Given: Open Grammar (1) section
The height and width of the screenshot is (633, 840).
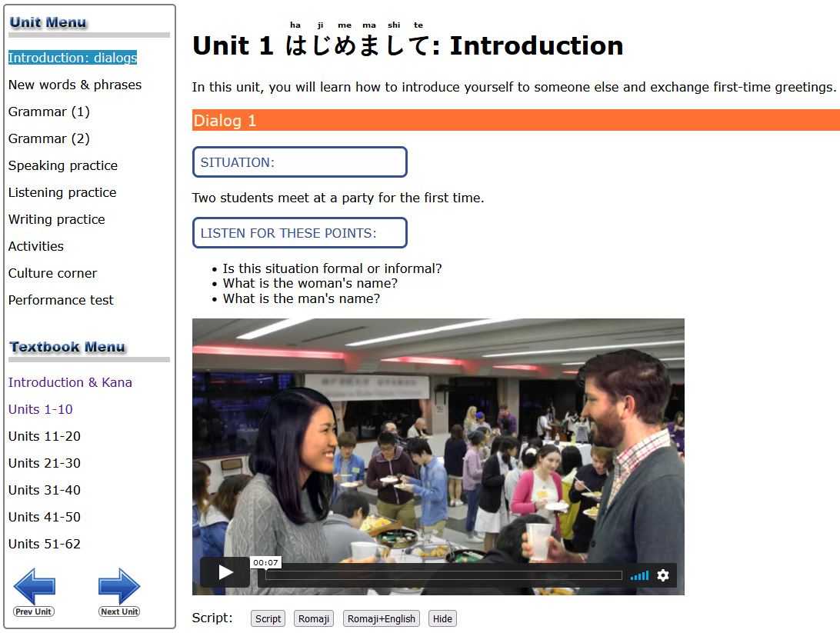Looking at the screenshot, I should (x=48, y=112).
